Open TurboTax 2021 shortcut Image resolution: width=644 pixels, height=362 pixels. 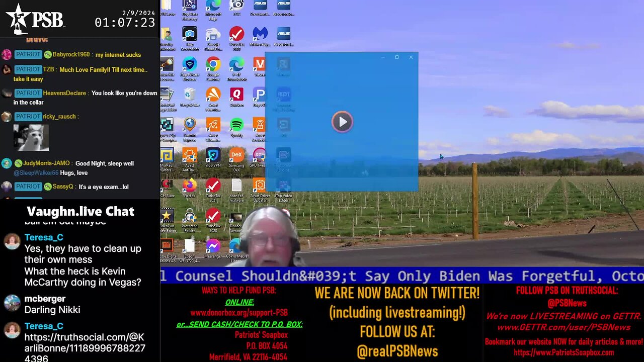(x=213, y=190)
